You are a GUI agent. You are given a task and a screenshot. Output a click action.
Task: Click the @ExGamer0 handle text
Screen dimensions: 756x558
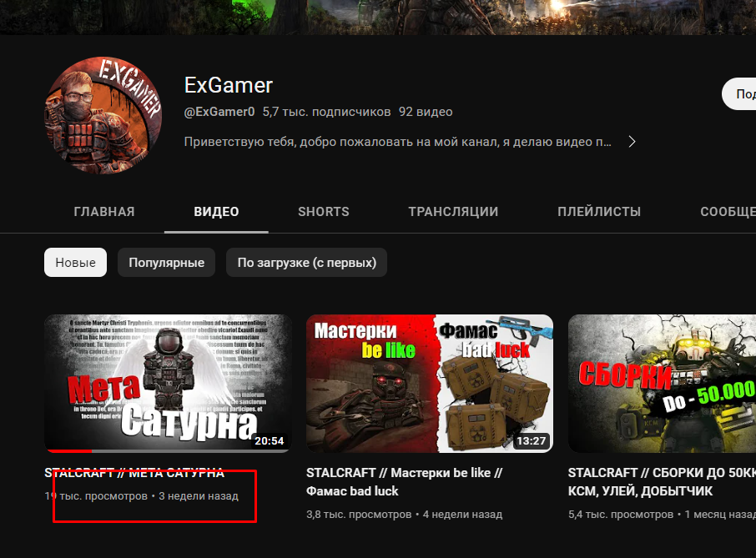click(x=219, y=112)
